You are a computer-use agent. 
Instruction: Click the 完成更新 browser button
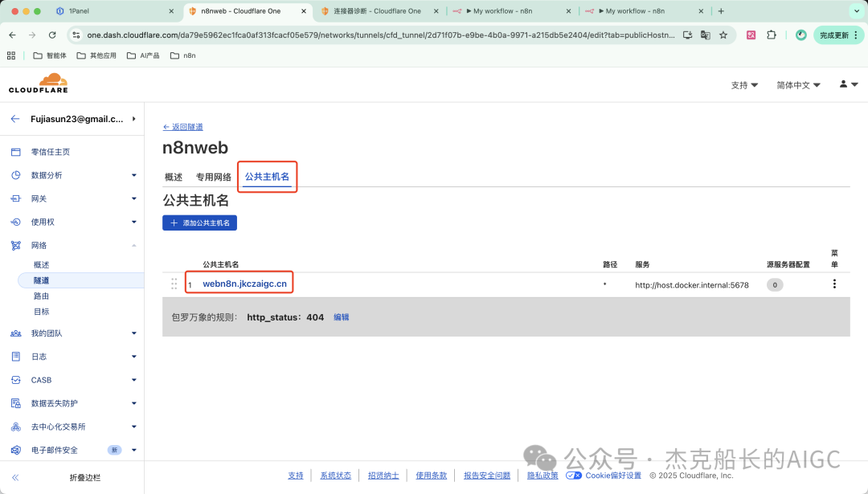coord(838,35)
